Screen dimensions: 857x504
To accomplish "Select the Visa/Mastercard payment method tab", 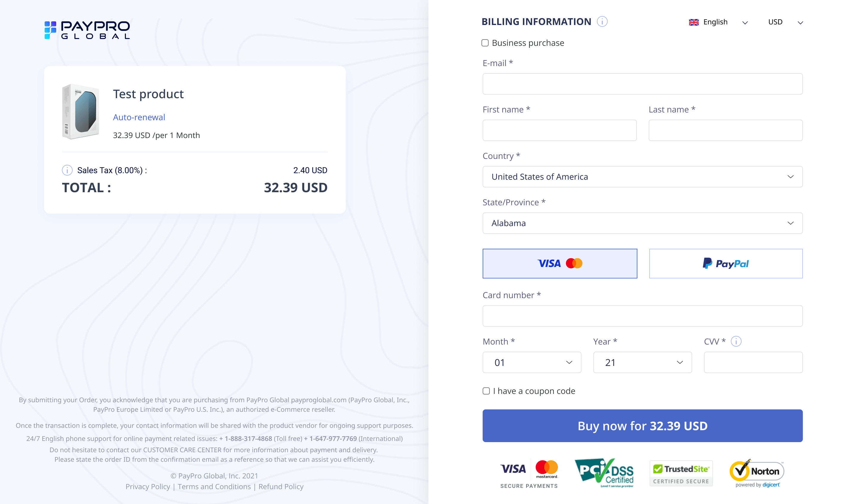I will tap(560, 264).
